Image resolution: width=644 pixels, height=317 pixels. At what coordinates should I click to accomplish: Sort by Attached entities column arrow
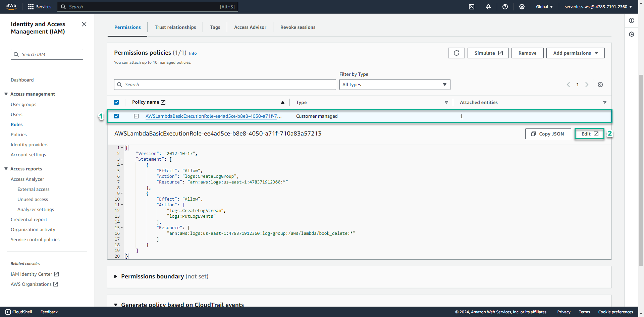point(605,102)
